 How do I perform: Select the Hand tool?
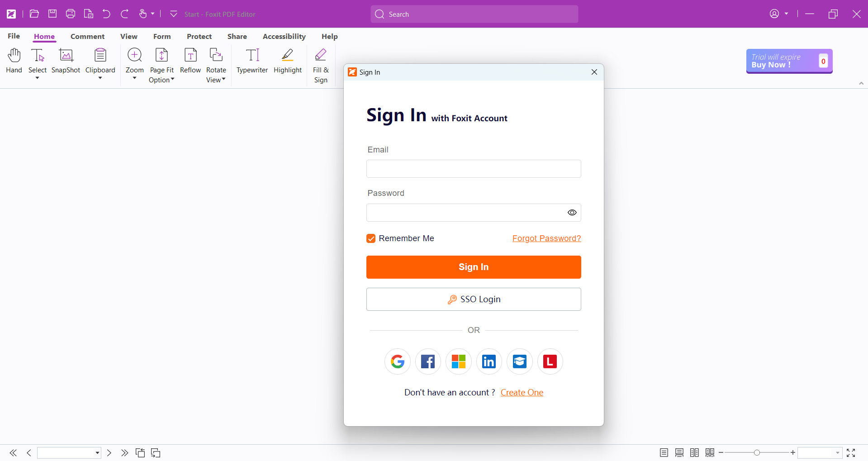[14, 61]
